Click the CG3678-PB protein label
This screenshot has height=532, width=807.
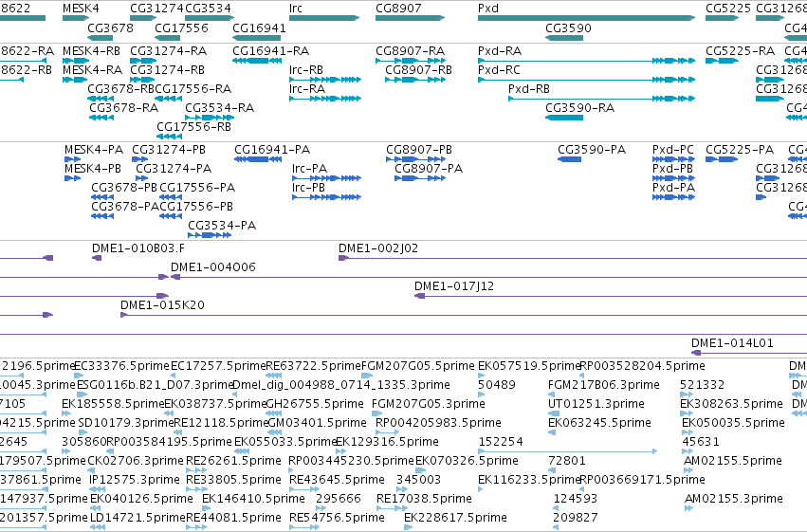pos(124,188)
